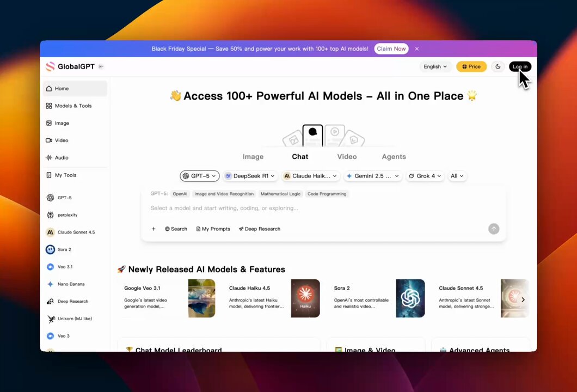Toggle dark mode moon icon
The image size is (577, 392).
(498, 66)
